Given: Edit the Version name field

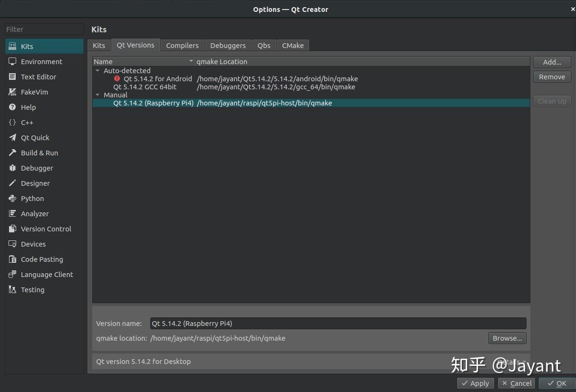Looking at the screenshot, I should point(338,323).
